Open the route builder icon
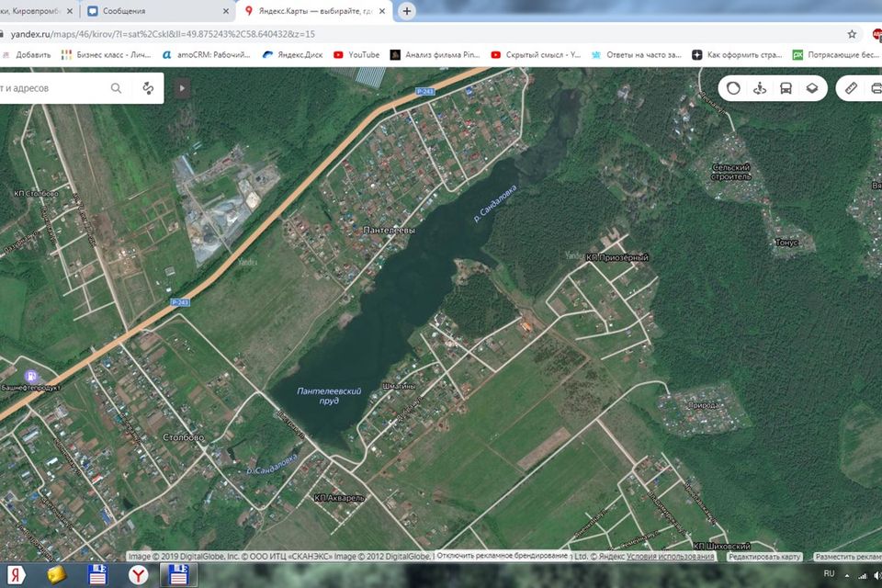 [147, 88]
